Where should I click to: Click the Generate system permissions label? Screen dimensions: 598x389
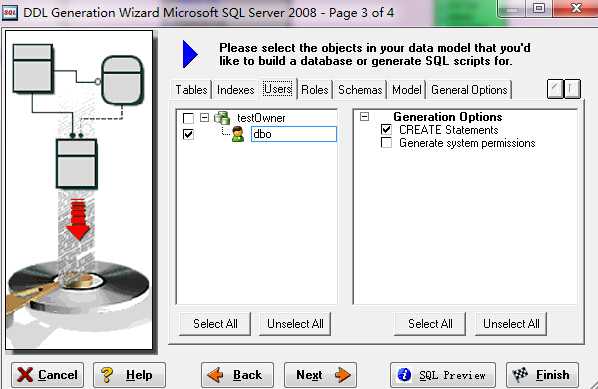[467, 143]
